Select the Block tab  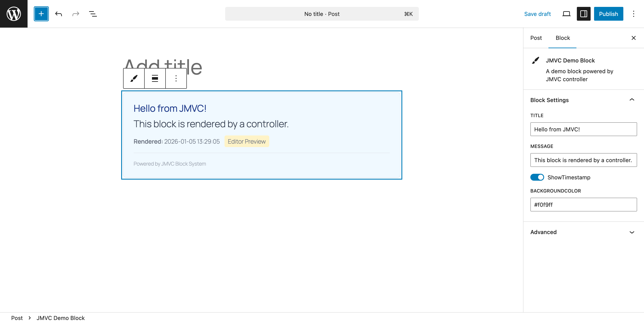click(x=562, y=38)
